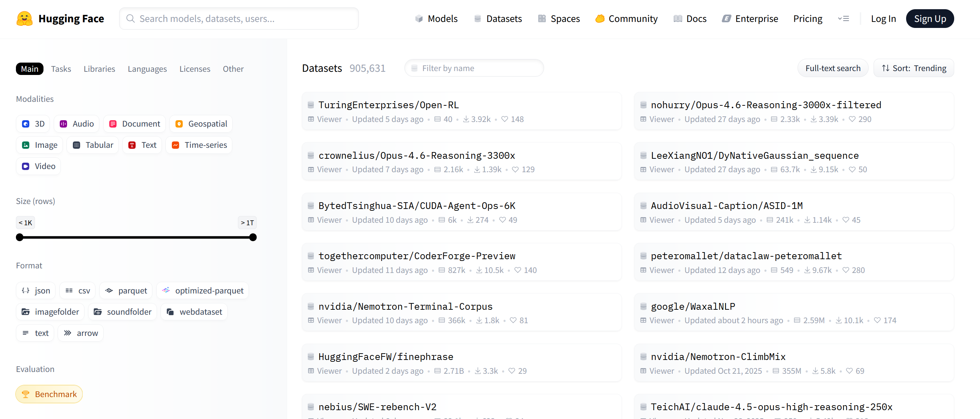The width and height of the screenshot is (980, 419).
Task: Focus the Filter by name field
Action: 474,68
